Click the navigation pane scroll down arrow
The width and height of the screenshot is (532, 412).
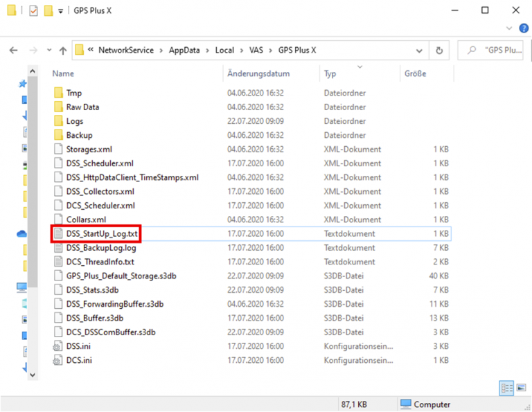click(x=32, y=373)
